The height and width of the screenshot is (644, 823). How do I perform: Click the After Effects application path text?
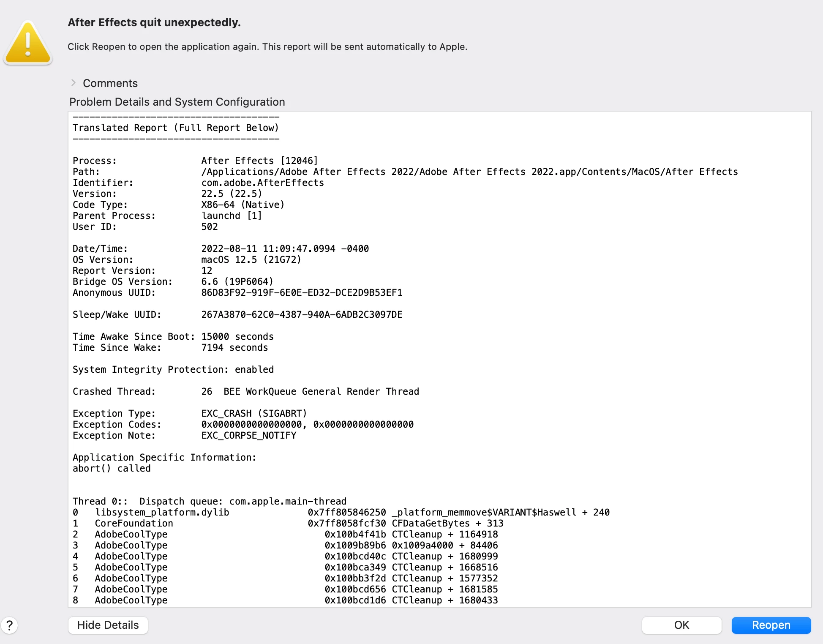tap(469, 172)
